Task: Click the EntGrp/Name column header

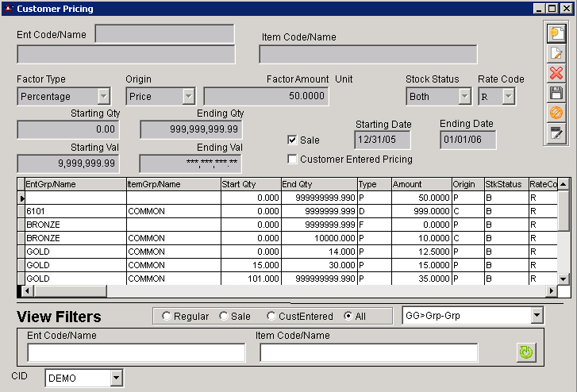Action: pos(75,184)
